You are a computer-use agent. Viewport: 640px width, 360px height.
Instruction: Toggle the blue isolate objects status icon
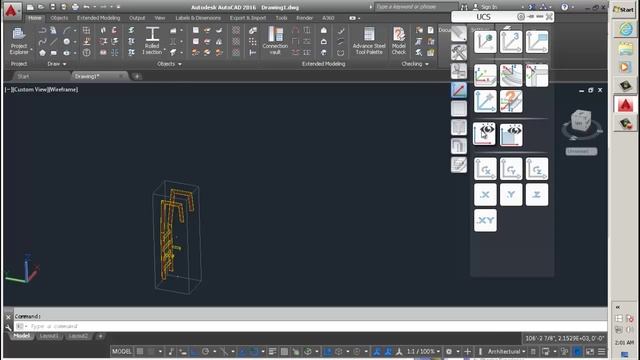tap(577, 351)
